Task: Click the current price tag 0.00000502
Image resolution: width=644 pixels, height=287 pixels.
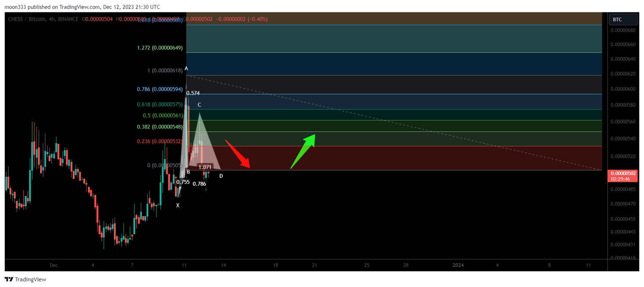Action: [x=623, y=173]
